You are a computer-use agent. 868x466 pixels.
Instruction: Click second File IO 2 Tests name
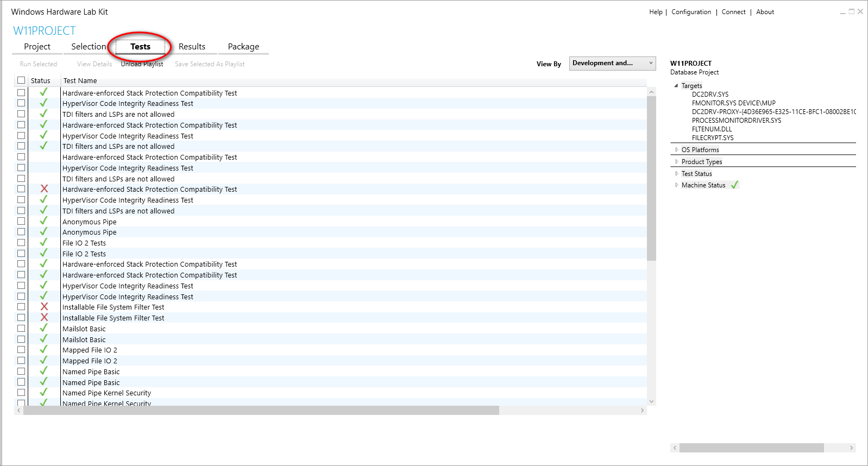(x=84, y=254)
